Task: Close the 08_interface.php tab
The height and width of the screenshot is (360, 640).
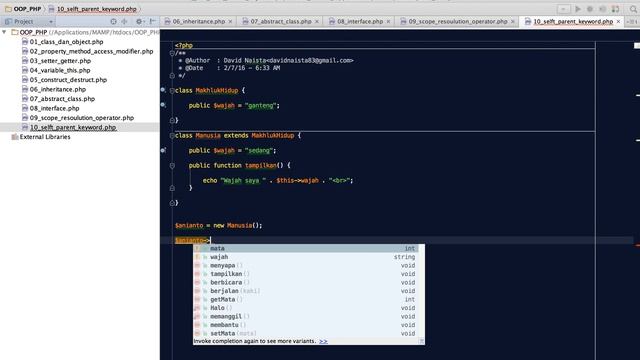Action: [388, 21]
